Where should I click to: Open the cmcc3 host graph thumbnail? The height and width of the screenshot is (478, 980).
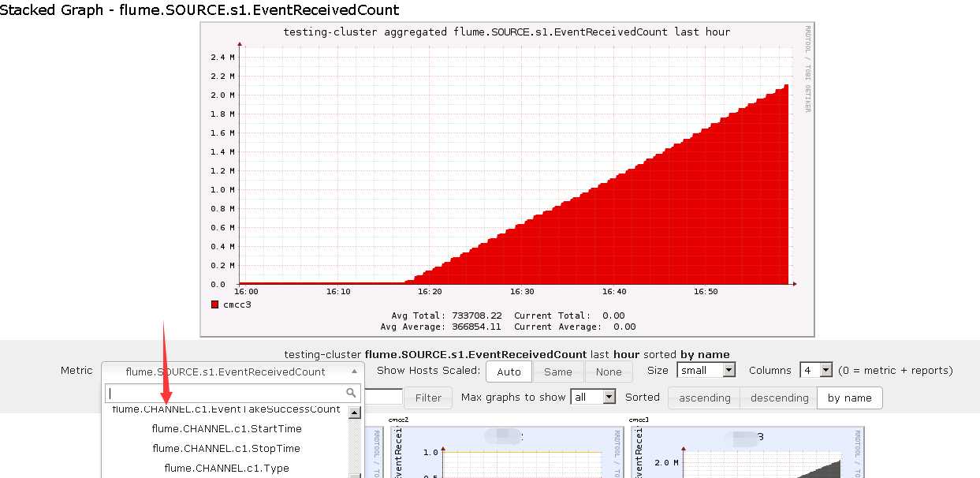[x=747, y=452]
